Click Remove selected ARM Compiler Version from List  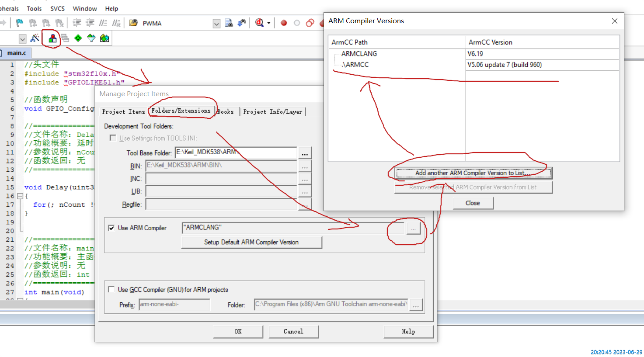click(473, 187)
